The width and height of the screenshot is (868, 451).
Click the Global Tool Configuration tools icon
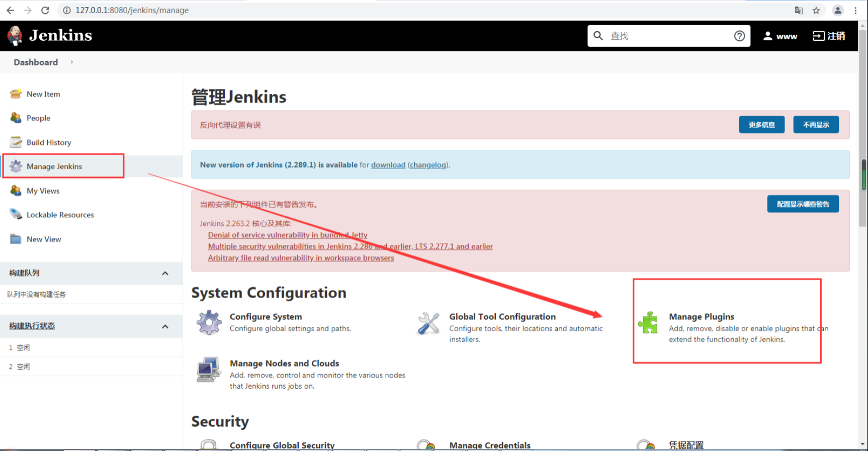pos(428,323)
